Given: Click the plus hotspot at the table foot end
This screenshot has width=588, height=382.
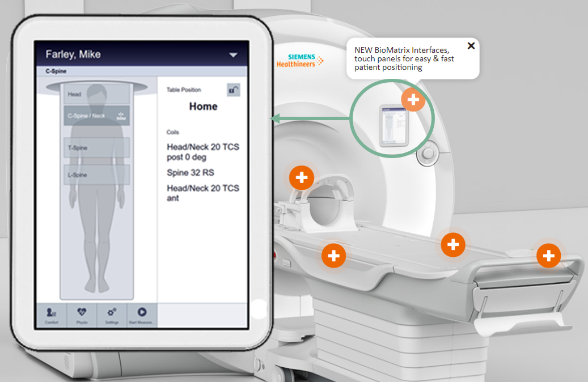Looking at the screenshot, I should (549, 256).
